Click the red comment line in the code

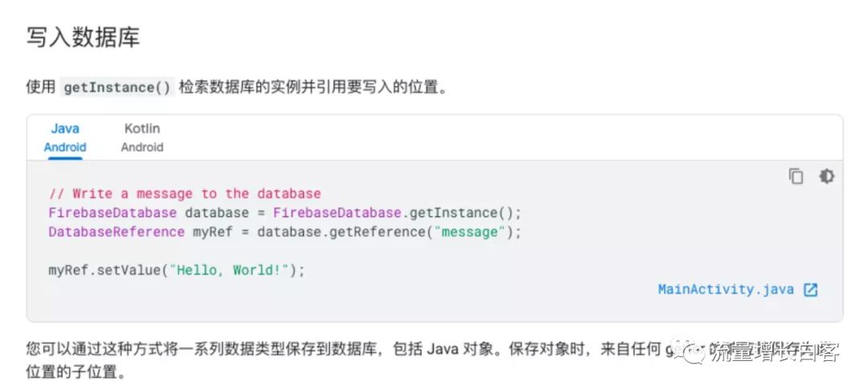pos(185,194)
